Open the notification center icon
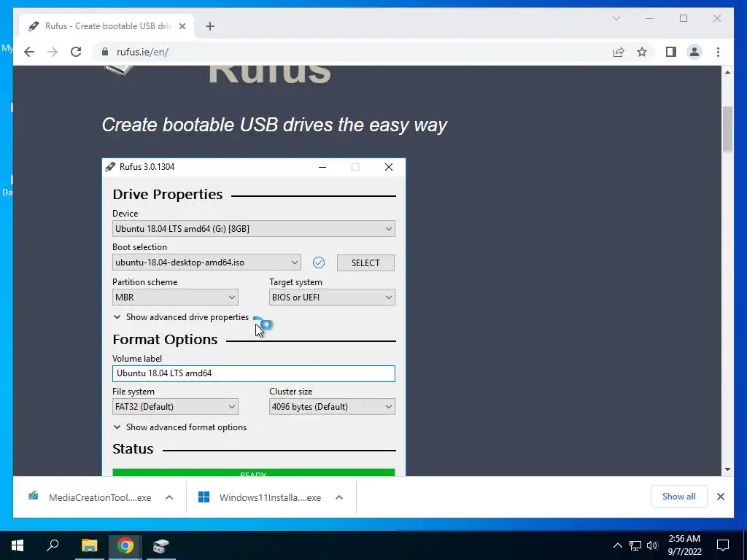This screenshot has height=560, width=747. (723, 545)
